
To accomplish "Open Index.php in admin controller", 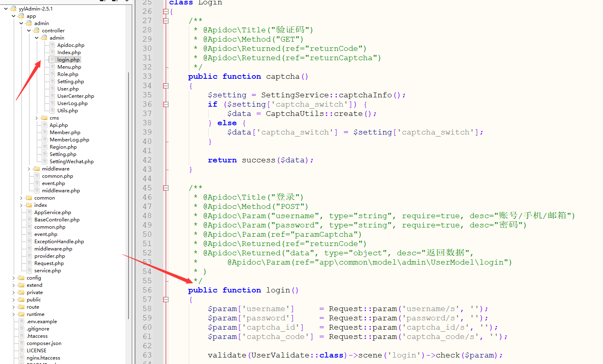I will [x=69, y=52].
